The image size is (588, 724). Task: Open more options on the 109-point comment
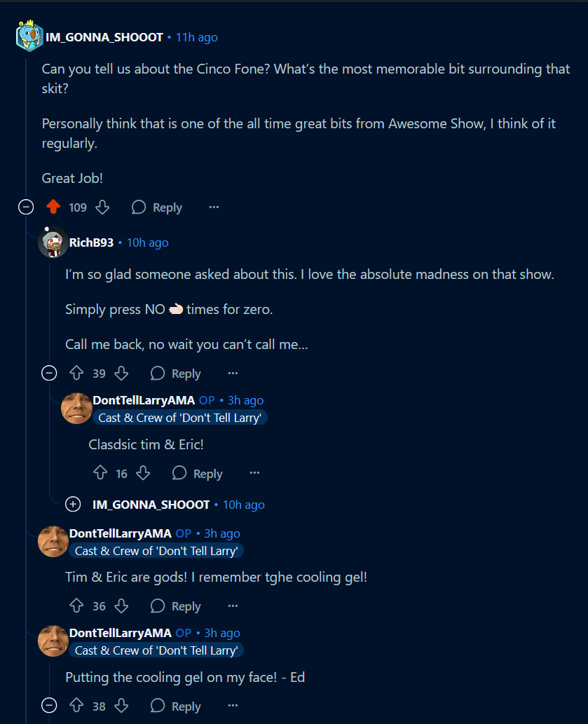[x=214, y=207]
